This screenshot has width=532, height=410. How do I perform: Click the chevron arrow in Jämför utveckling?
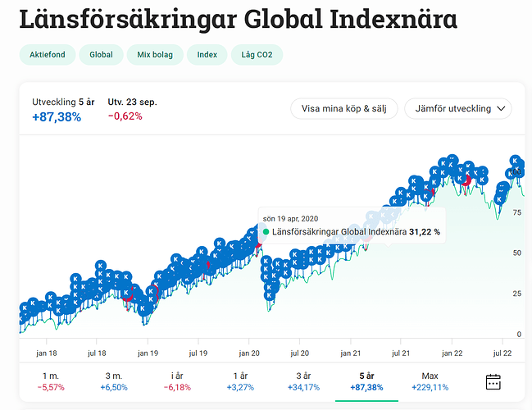coord(501,108)
